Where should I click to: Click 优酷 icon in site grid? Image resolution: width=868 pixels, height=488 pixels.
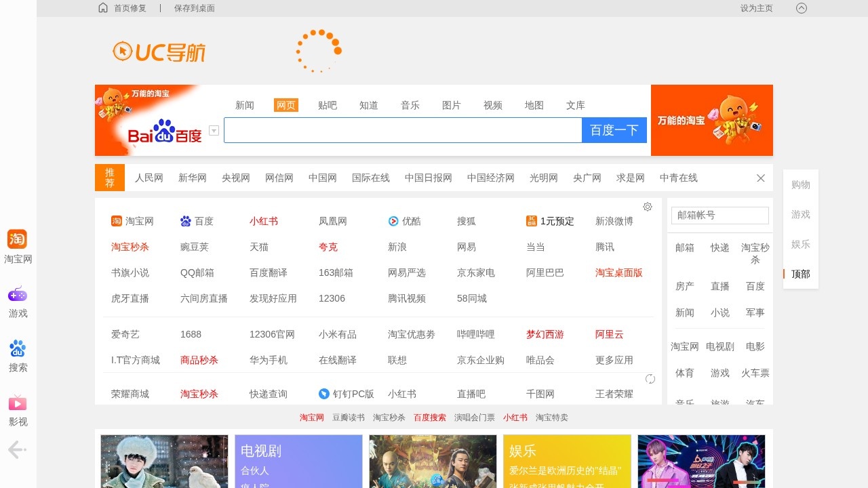pyautogui.click(x=393, y=221)
